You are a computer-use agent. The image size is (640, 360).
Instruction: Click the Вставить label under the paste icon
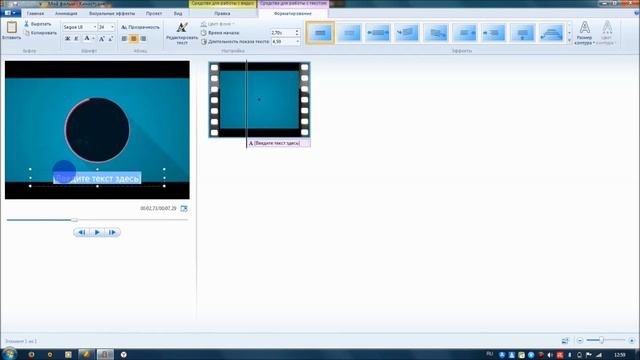pyautogui.click(x=11, y=38)
